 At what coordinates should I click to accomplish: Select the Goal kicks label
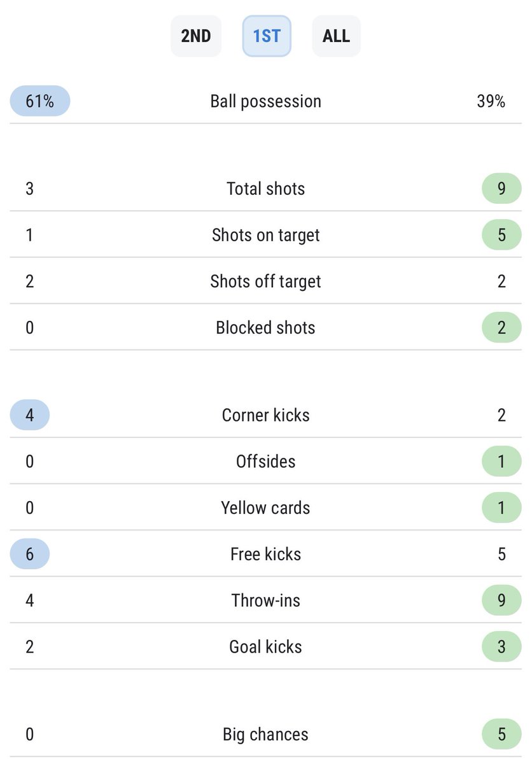[x=266, y=647]
